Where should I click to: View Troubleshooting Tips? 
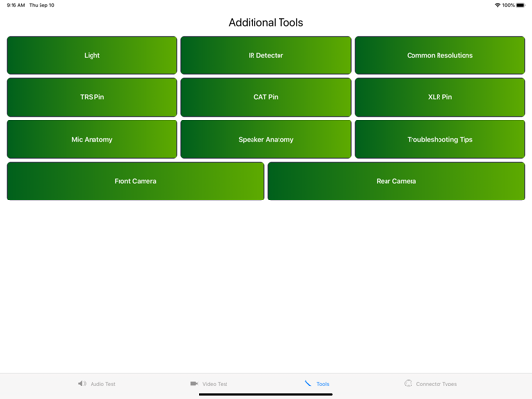click(439, 139)
